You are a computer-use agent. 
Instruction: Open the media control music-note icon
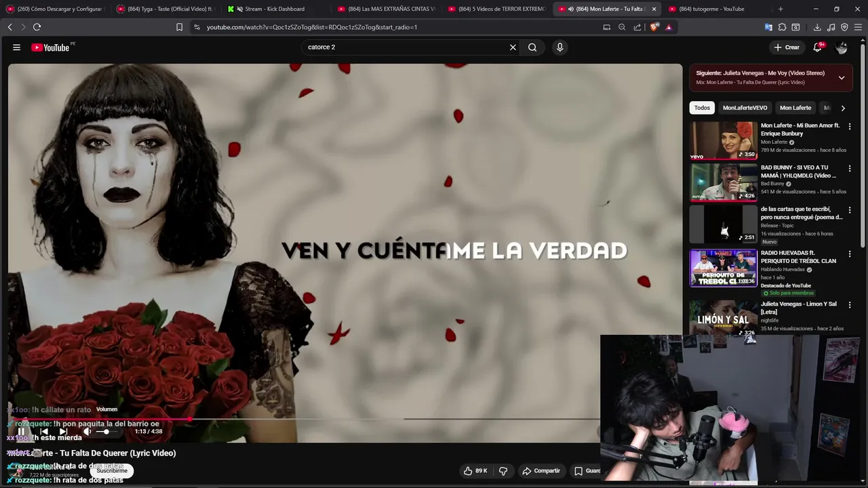(831, 27)
